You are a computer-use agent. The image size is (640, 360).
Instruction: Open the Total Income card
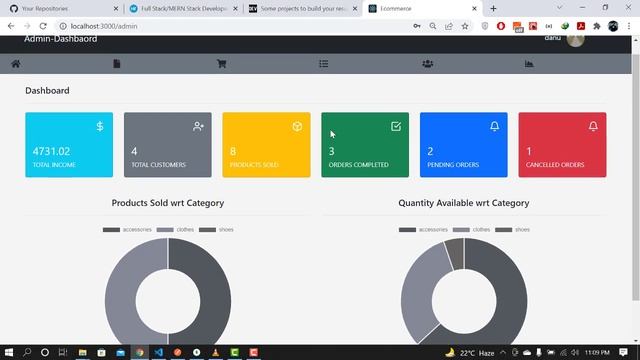coord(69,145)
